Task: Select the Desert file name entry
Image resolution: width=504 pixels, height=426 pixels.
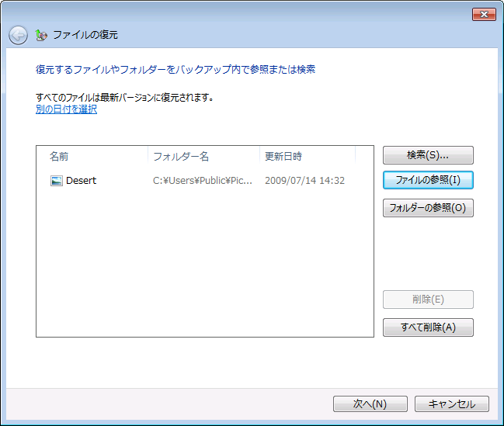Action: coord(81,181)
